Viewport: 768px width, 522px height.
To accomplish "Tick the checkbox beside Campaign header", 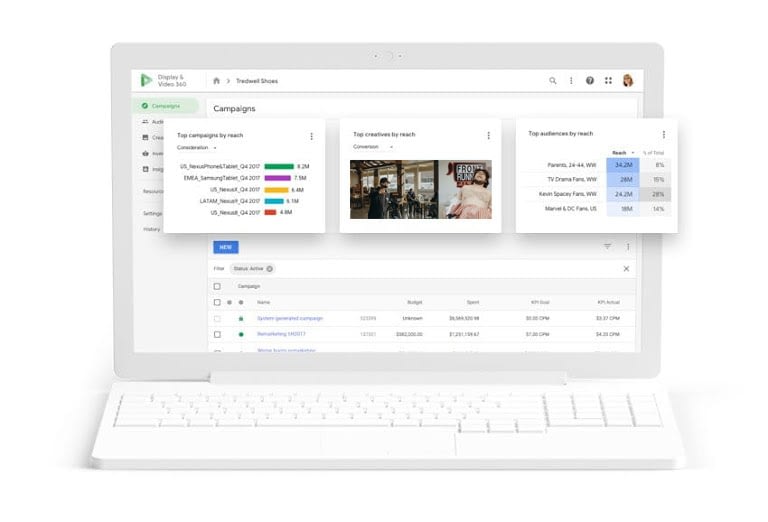I will tap(217, 286).
